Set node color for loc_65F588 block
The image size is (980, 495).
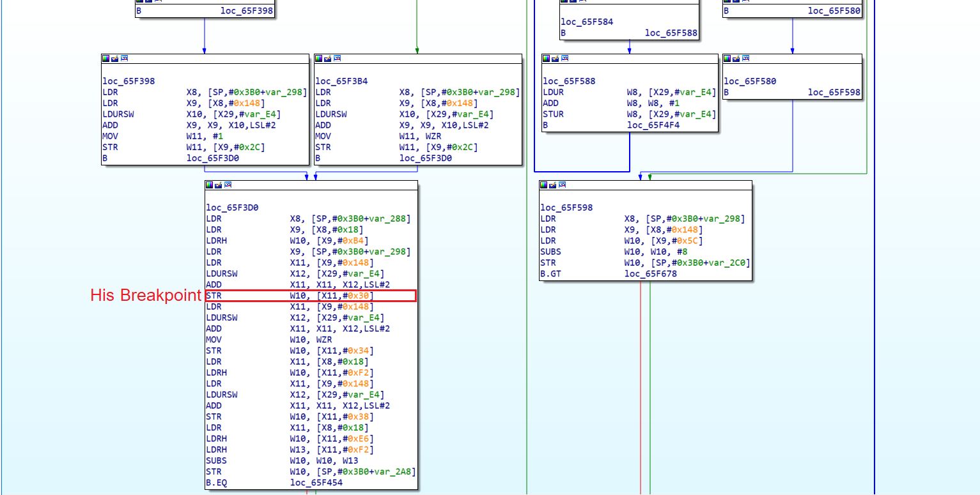pyautogui.click(x=547, y=58)
